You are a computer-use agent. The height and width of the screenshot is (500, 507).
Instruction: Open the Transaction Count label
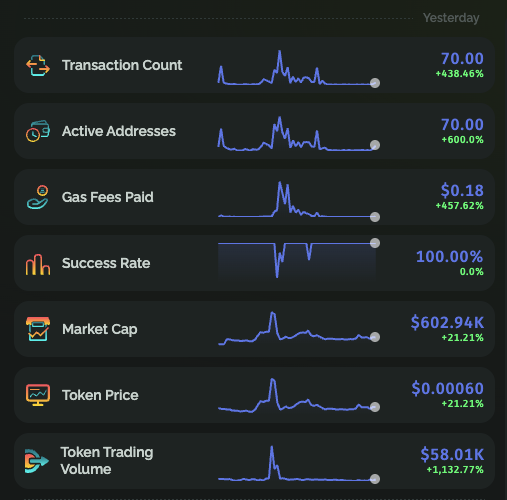point(122,65)
